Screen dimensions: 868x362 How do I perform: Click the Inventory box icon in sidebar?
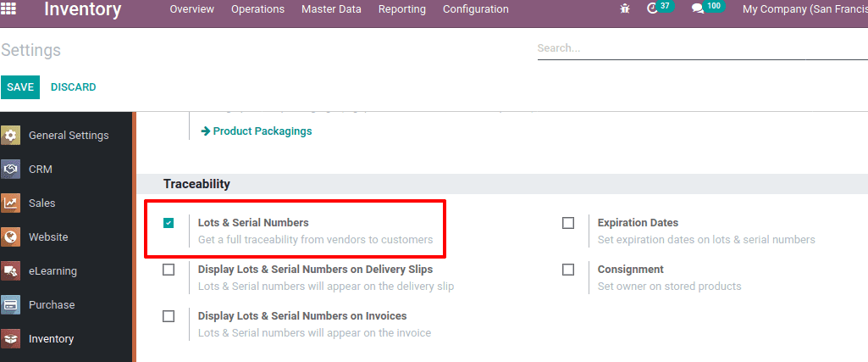pos(10,339)
